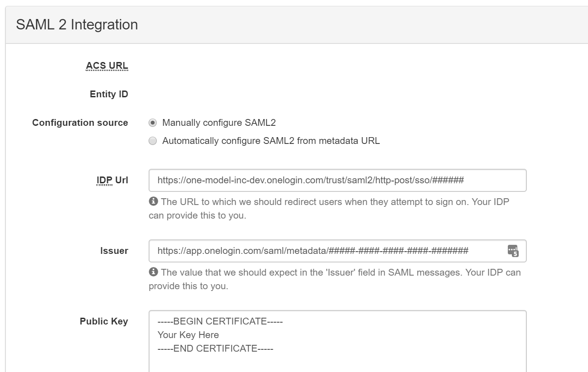Image resolution: width=588 pixels, height=372 pixels.
Task: Click the info icon below Issuer field
Action: [153, 272]
